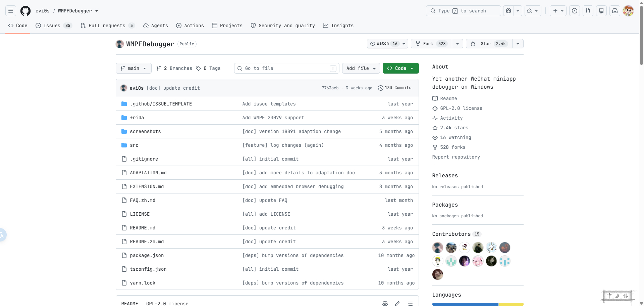Click evi0s avatar in latest commit row
The width and height of the screenshot is (644, 306).
[x=124, y=88]
